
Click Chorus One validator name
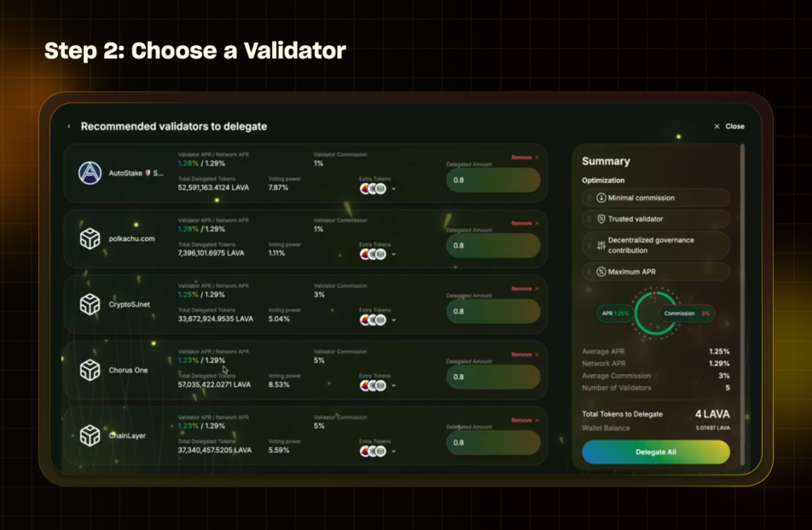click(x=128, y=370)
